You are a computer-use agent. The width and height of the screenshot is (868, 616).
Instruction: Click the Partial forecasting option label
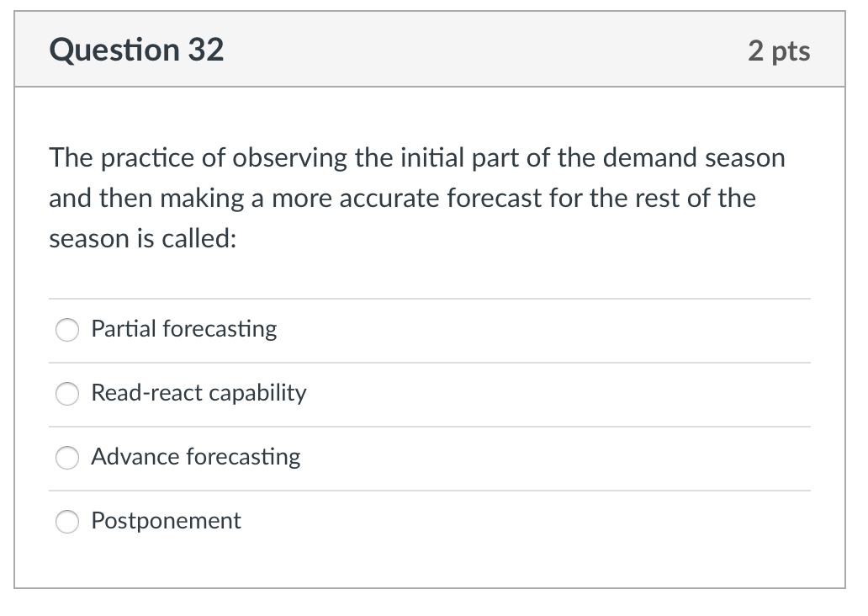(x=183, y=330)
